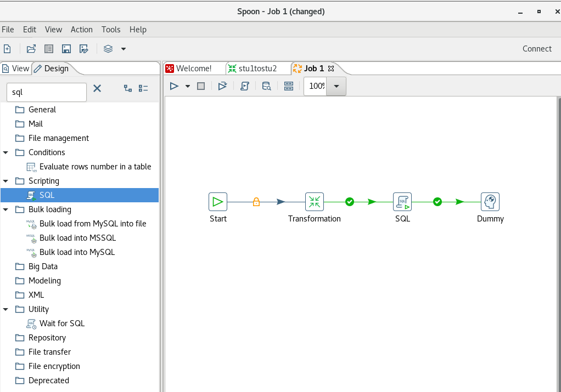Screen dimensions: 561x392
Task: Click the New file toolbar icon
Action: [x=7, y=49]
